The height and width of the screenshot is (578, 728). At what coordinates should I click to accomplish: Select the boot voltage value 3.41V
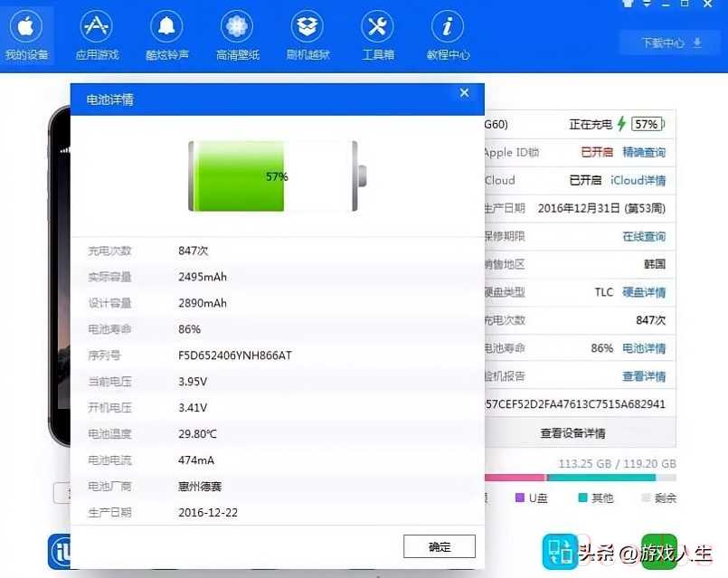(193, 408)
